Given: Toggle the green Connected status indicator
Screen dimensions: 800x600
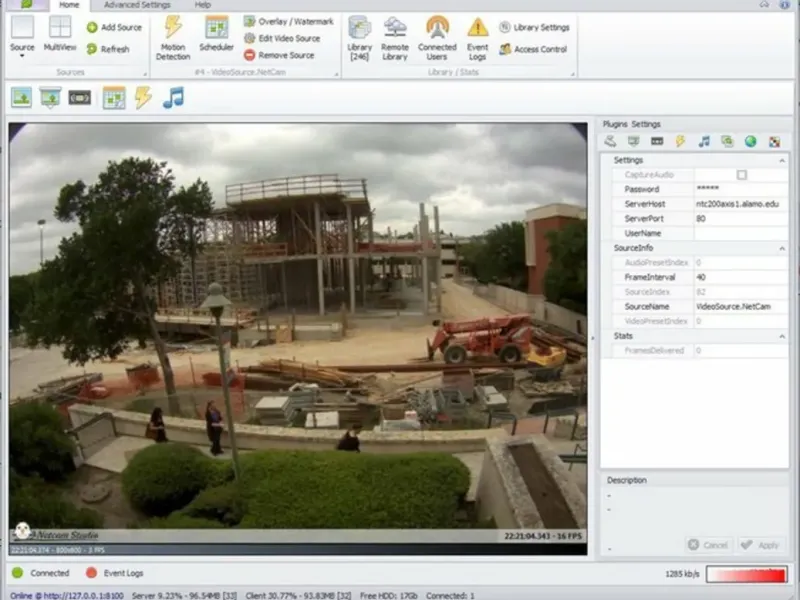Looking at the screenshot, I should pos(17,573).
